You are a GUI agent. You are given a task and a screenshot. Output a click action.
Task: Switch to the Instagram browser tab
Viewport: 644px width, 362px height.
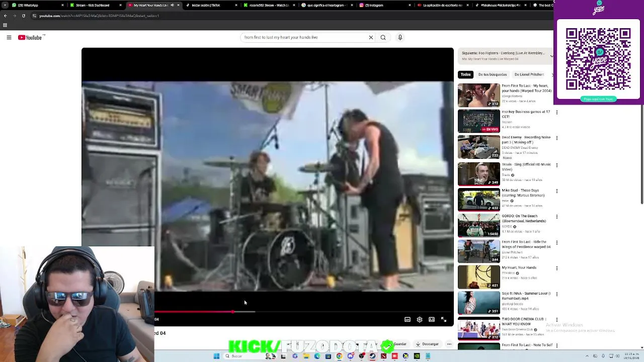[383, 5]
